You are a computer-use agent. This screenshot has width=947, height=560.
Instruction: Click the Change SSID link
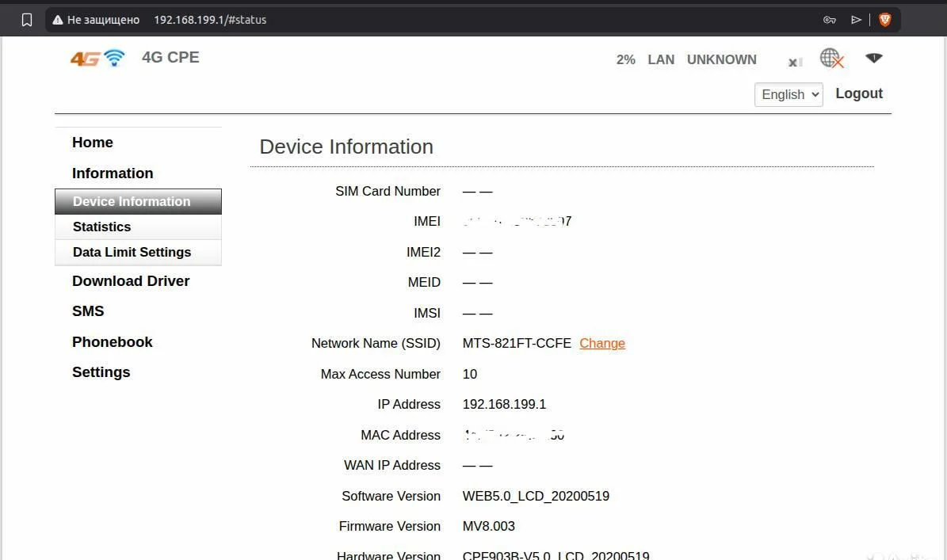pos(602,343)
